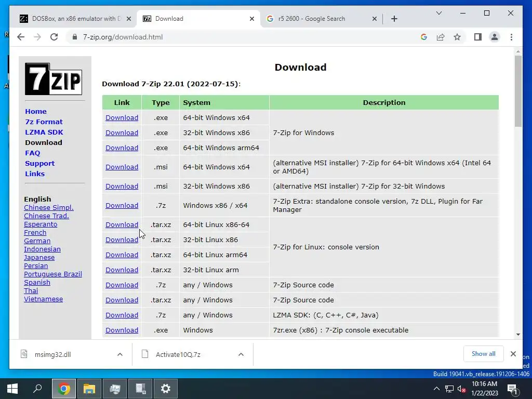Download .exe for 32-bit Windows x86
The height and width of the screenshot is (399, 532).
pos(122,132)
